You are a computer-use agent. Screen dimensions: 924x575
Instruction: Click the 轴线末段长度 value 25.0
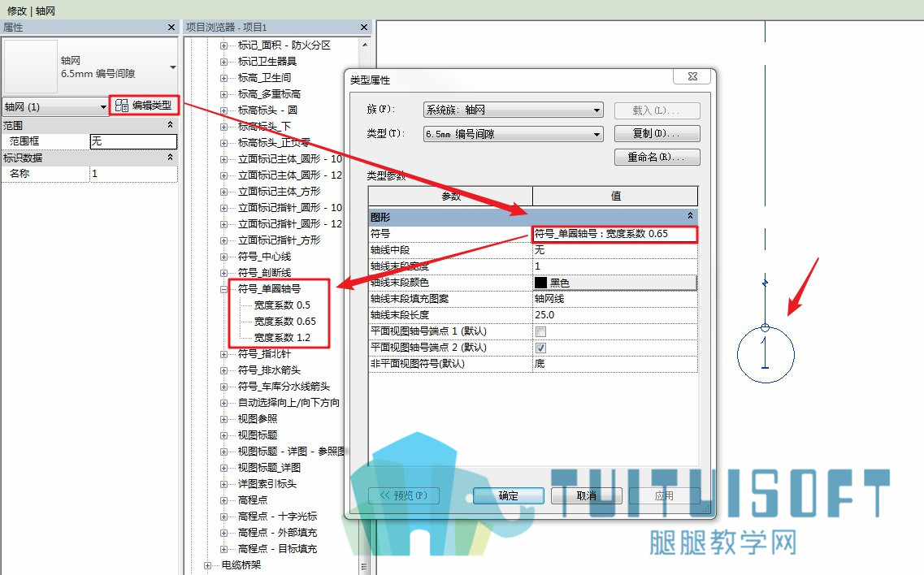[614, 315]
